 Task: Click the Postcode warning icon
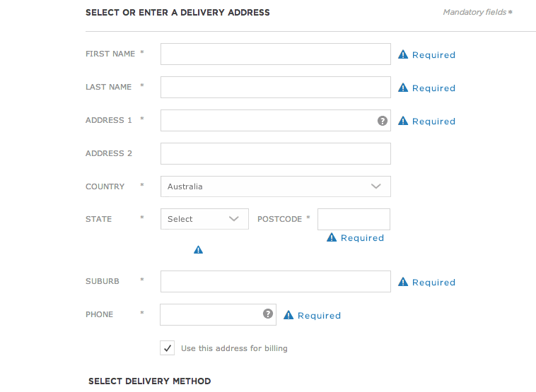pos(332,237)
